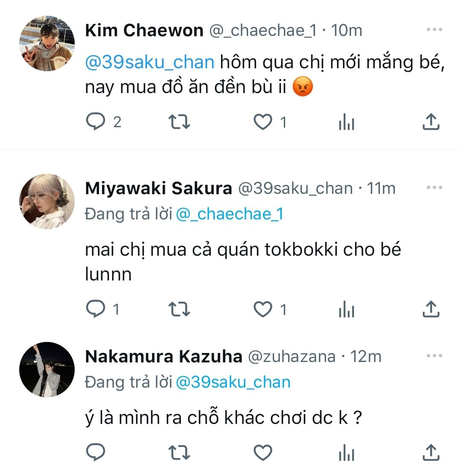
Task: Share Miyawaki Sakura's tweet
Action: (430, 310)
